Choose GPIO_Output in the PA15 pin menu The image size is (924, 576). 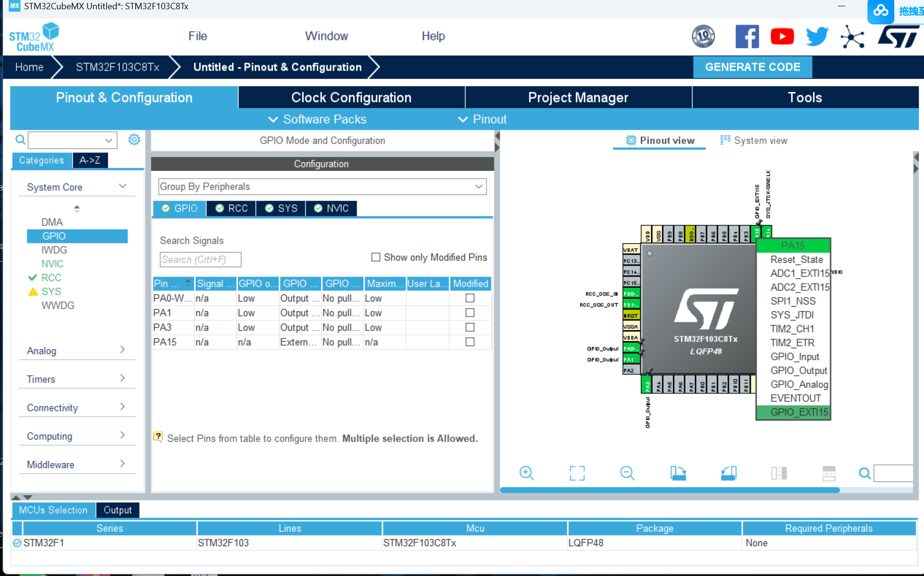coord(798,371)
